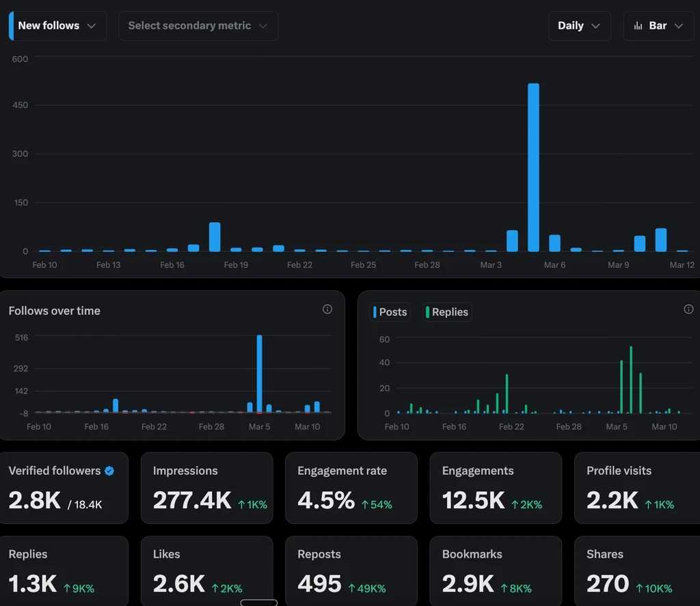Select the Bookmarks stat card
The height and width of the screenshot is (606, 700).
(496, 571)
